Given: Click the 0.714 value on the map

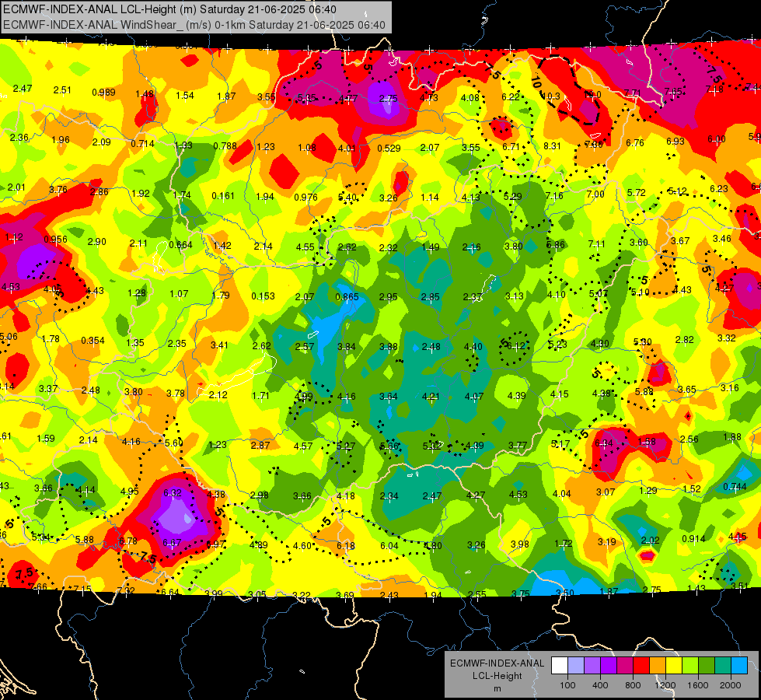Looking at the screenshot, I should click(x=143, y=143).
